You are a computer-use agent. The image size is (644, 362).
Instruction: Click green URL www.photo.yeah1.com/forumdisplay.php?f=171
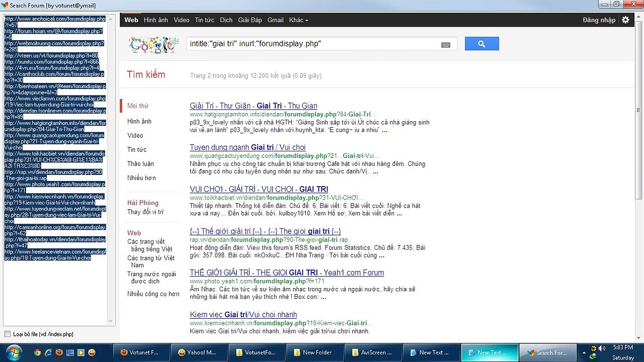coord(257,281)
